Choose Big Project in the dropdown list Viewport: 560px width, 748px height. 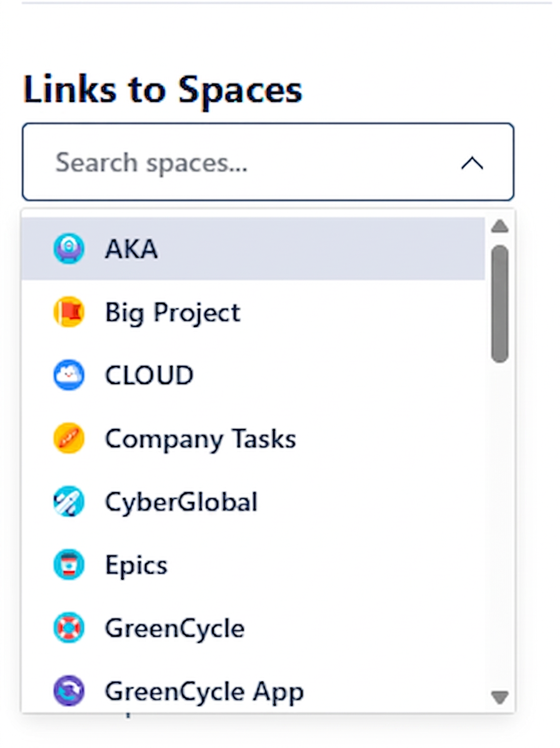click(253, 312)
